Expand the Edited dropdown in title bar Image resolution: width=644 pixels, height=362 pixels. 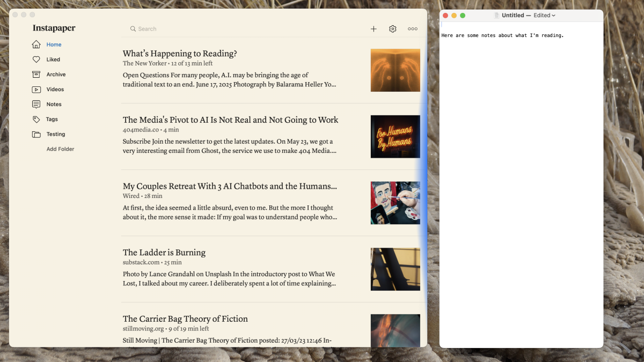[x=544, y=16]
